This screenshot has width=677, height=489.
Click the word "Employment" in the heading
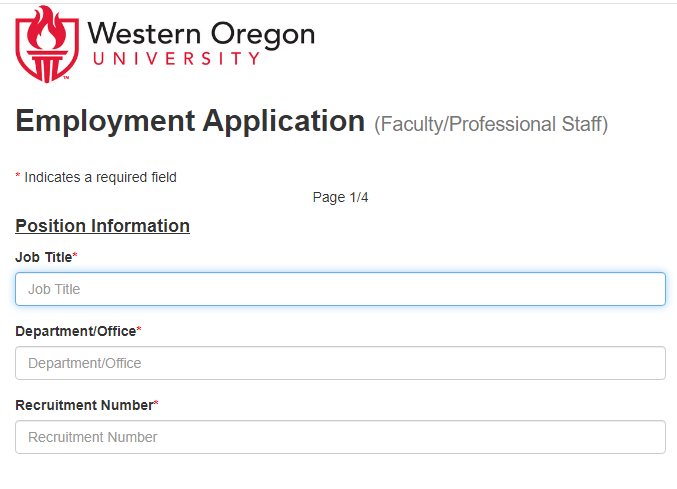(104, 122)
